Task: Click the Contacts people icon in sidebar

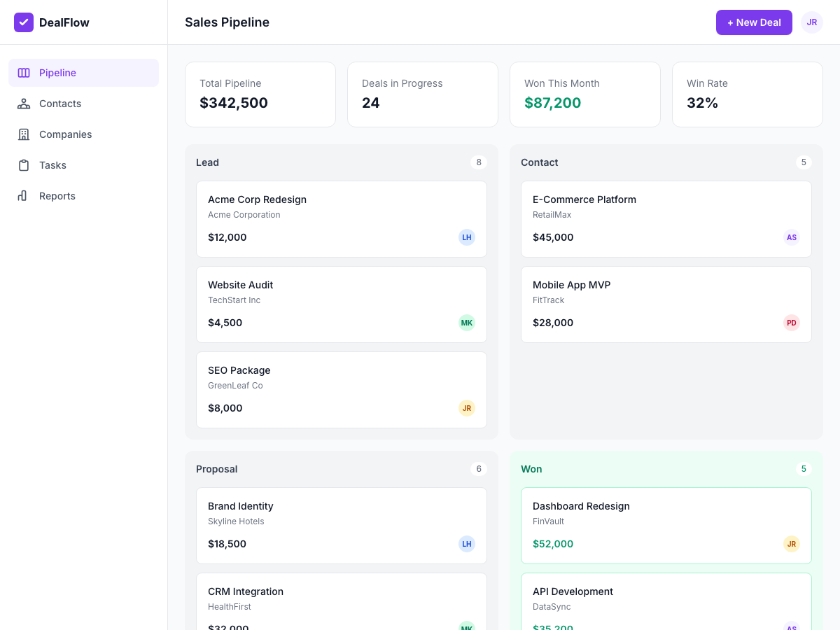Action: (x=24, y=104)
